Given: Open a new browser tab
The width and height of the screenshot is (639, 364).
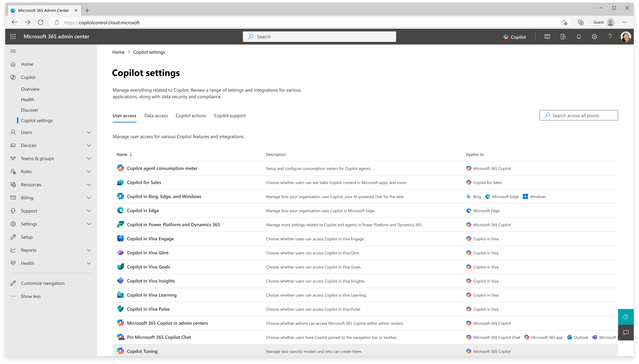Looking at the screenshot, I should click(x=87, y=10).
